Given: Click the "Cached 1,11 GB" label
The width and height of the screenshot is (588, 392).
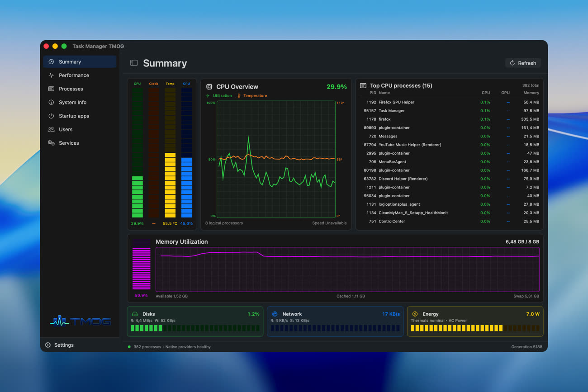Looking at the screenshot, I should tap(351, 296).
